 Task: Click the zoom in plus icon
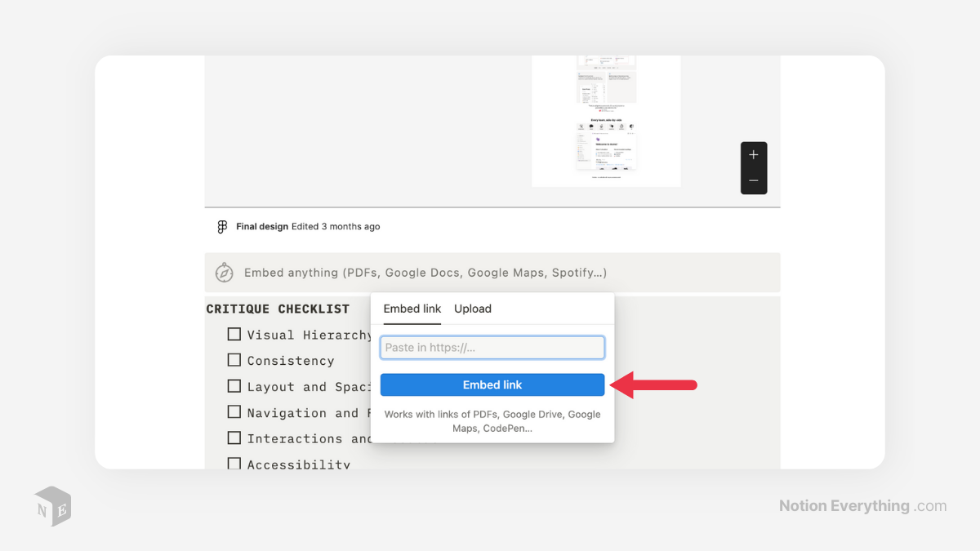753,153
